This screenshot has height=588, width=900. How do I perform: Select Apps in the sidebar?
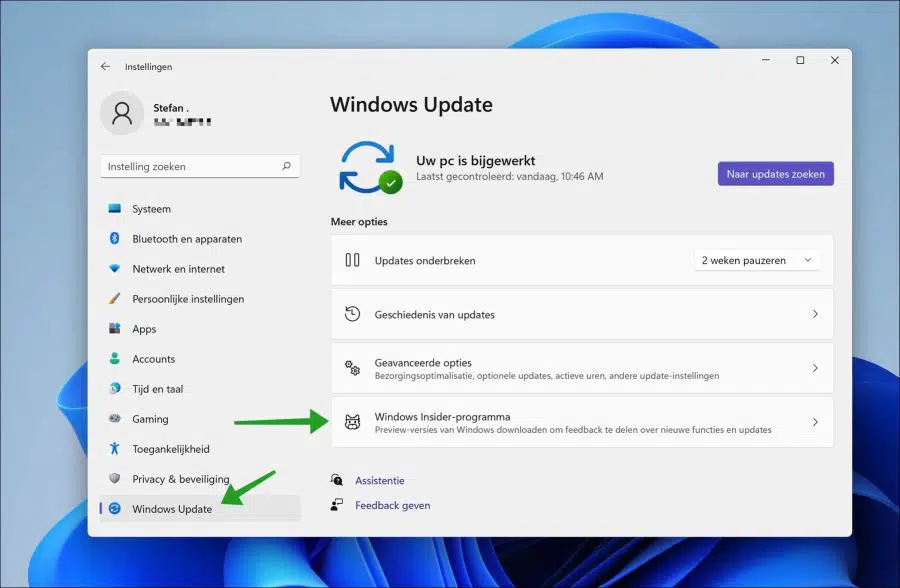tap(200, 328)
